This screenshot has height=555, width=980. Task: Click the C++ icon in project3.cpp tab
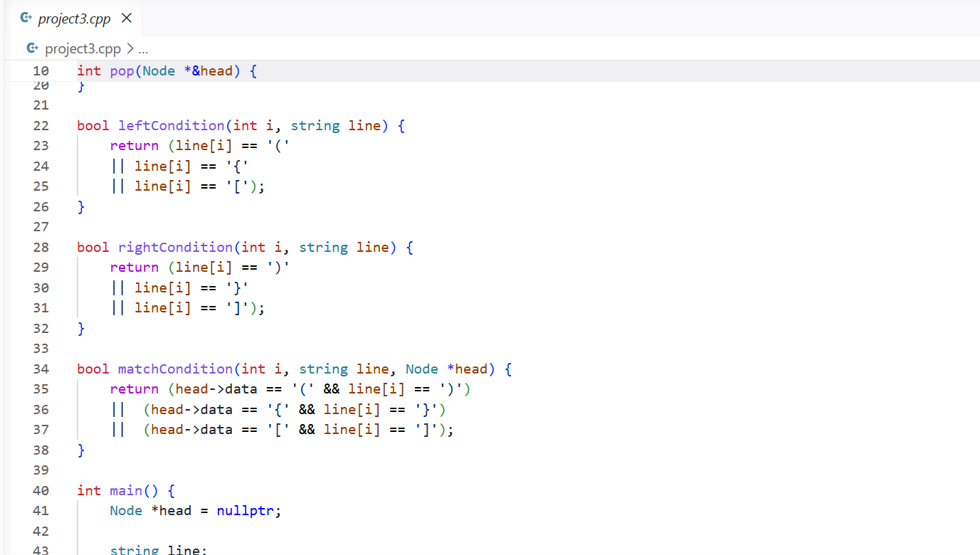(26, 18)
